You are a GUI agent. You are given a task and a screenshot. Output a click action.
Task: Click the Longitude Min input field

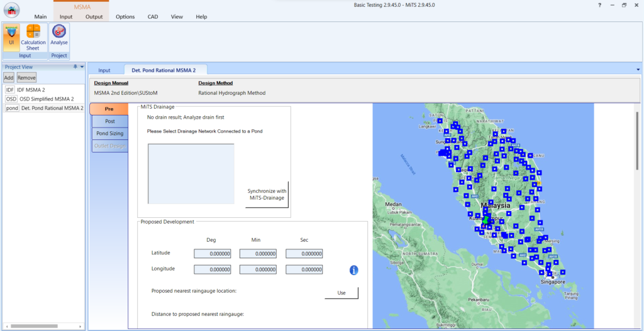click(x=258, y=269)
